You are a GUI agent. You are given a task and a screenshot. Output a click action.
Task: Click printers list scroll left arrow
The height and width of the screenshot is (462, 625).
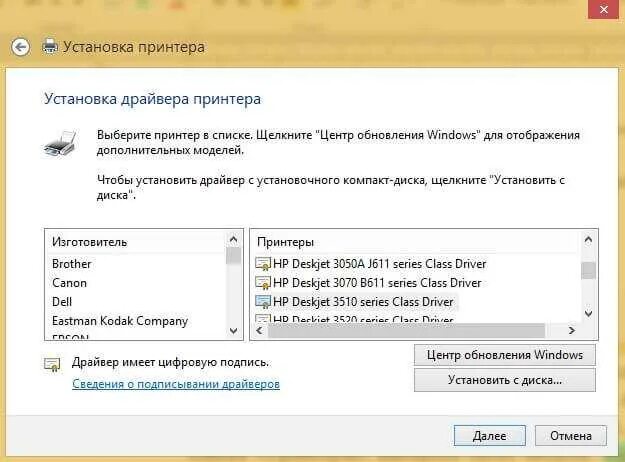259,330
